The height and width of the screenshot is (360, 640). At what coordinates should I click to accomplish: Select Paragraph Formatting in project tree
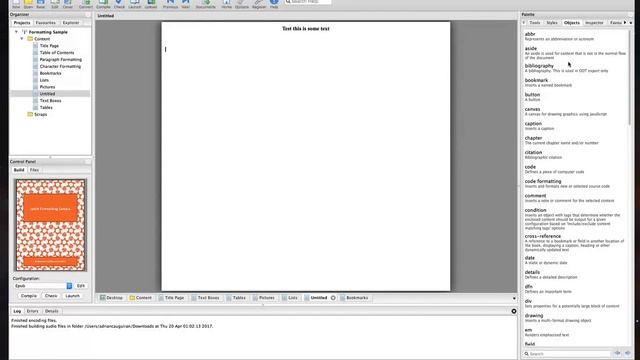[x=60, y=60]
